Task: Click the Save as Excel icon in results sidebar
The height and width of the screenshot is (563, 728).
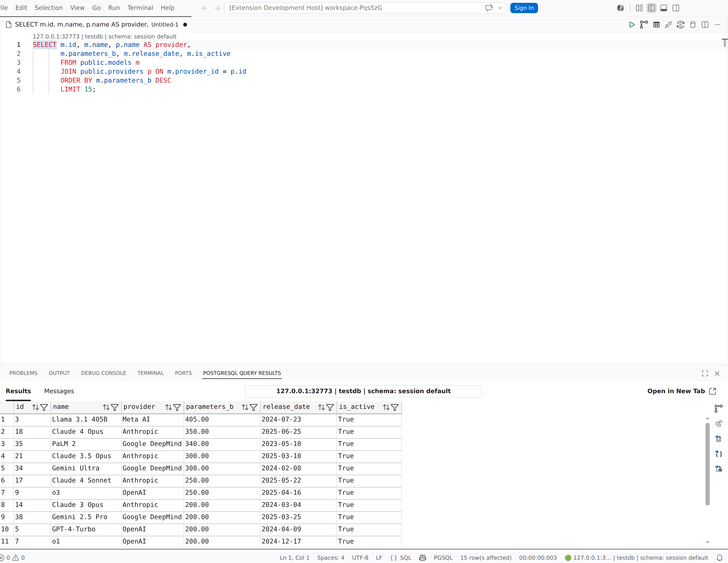Action: pyautogui.click(x=719, y=469)
